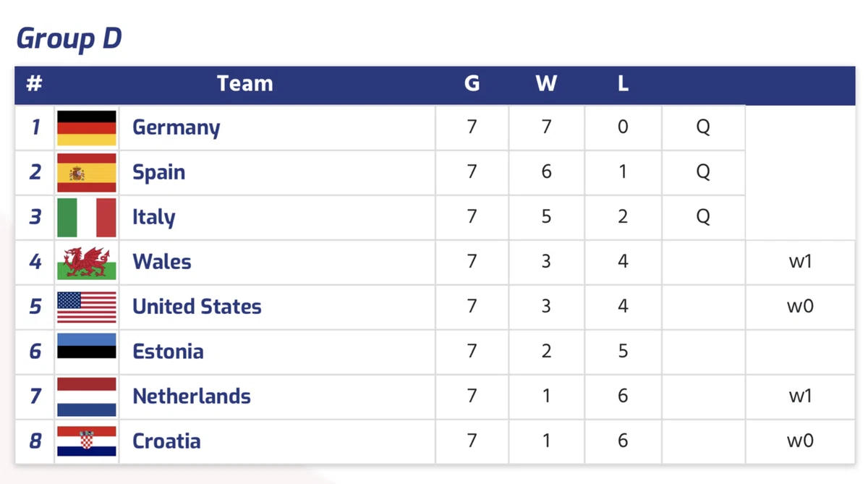Open the United States team link

pos(197,307)
